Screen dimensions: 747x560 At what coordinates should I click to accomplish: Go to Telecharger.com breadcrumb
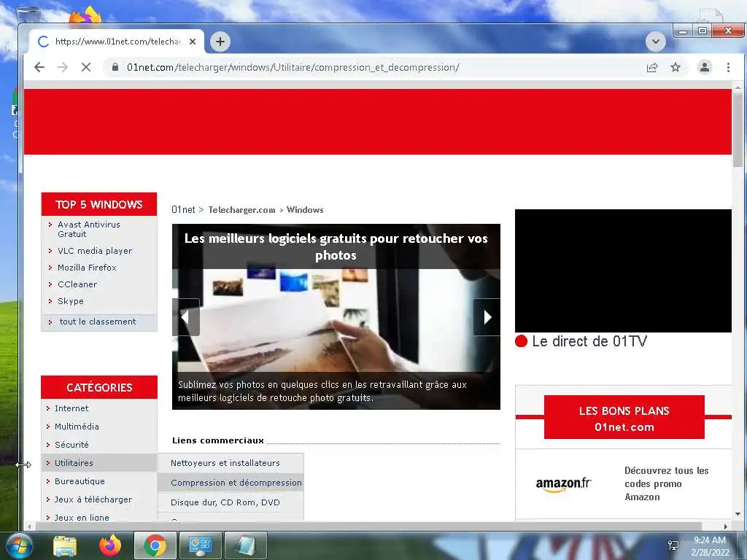point(241,209)
